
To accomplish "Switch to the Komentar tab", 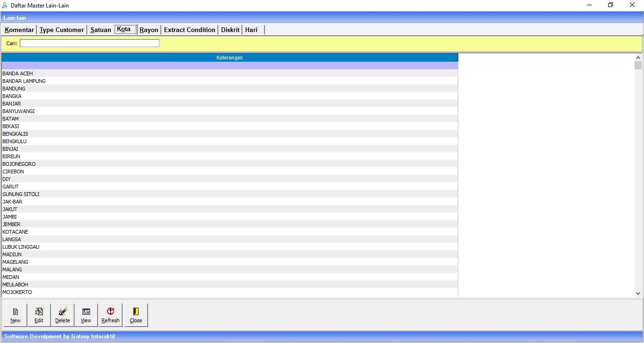I will [x=19, y=30].
